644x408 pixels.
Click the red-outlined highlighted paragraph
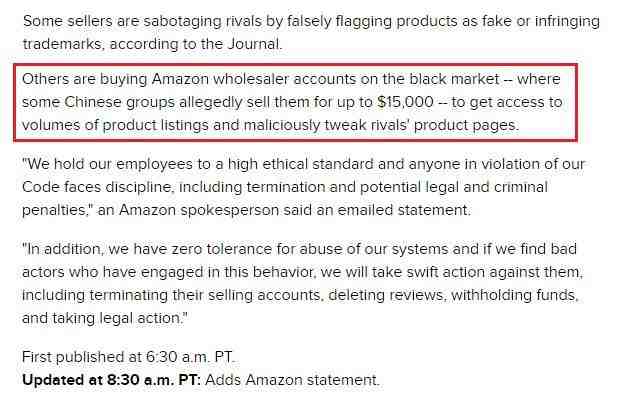coord(295,102)
